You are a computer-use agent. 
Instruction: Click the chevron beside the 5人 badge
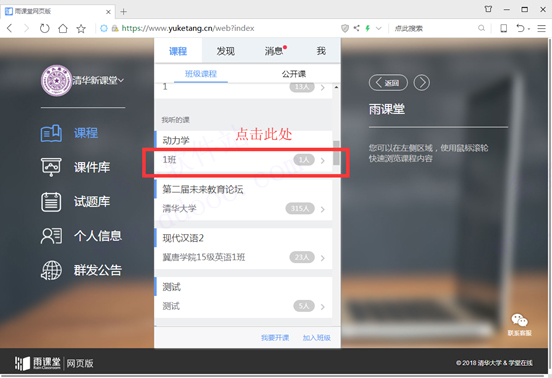pyautogui.click(x=323, y=307)
